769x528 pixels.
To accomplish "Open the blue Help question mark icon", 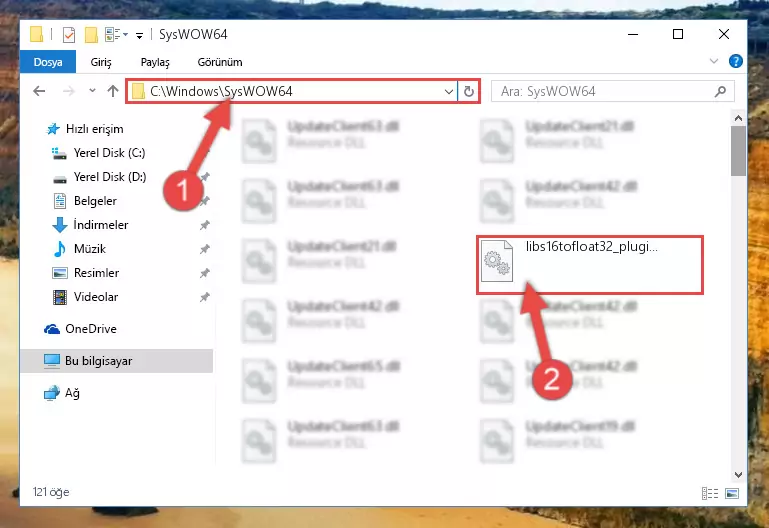I will (735, 61).
